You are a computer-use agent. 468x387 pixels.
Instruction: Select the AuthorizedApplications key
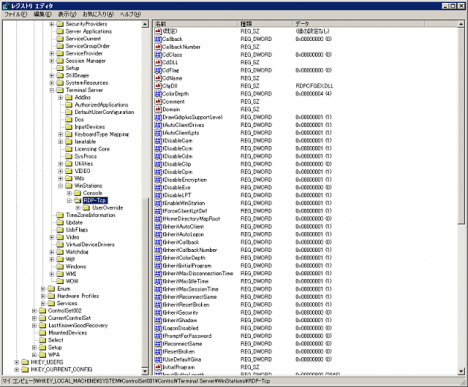coord(101,105)
